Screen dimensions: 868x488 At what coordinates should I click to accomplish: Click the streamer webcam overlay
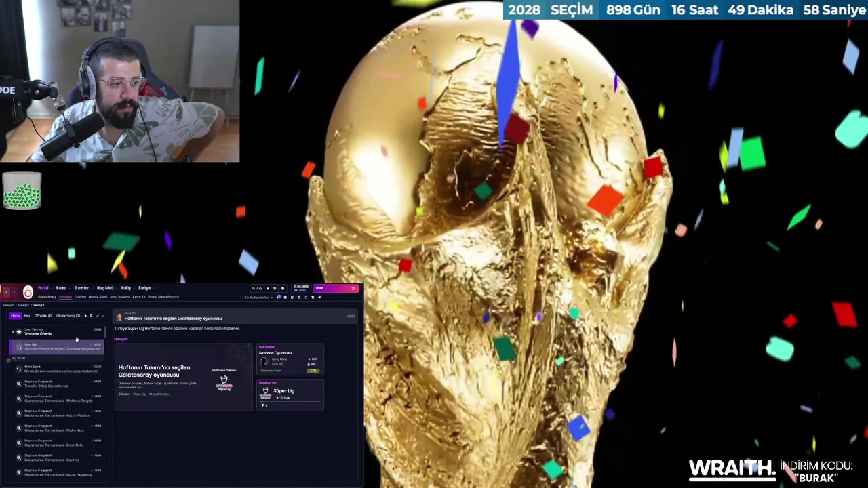[x=119, y=81]
